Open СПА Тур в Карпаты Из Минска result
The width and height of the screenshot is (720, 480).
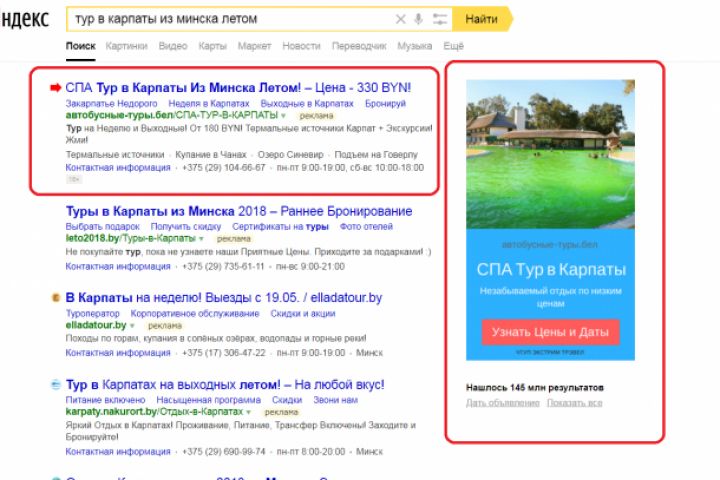pos(238,87)
